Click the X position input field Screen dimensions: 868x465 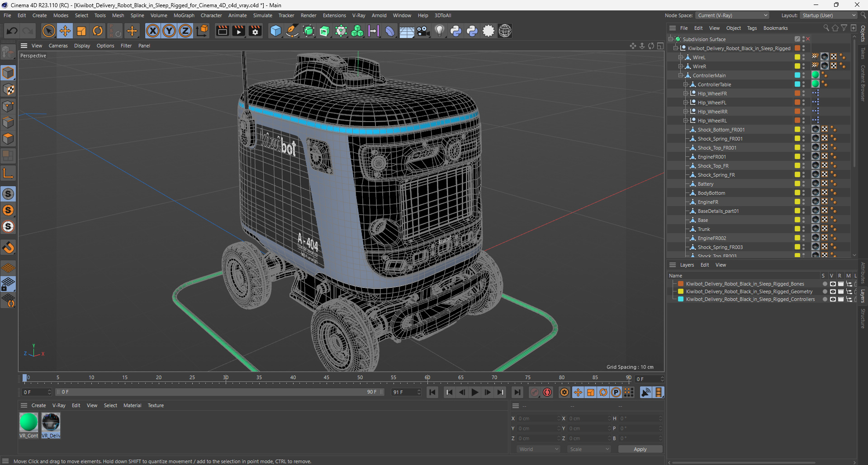point(539,418)
